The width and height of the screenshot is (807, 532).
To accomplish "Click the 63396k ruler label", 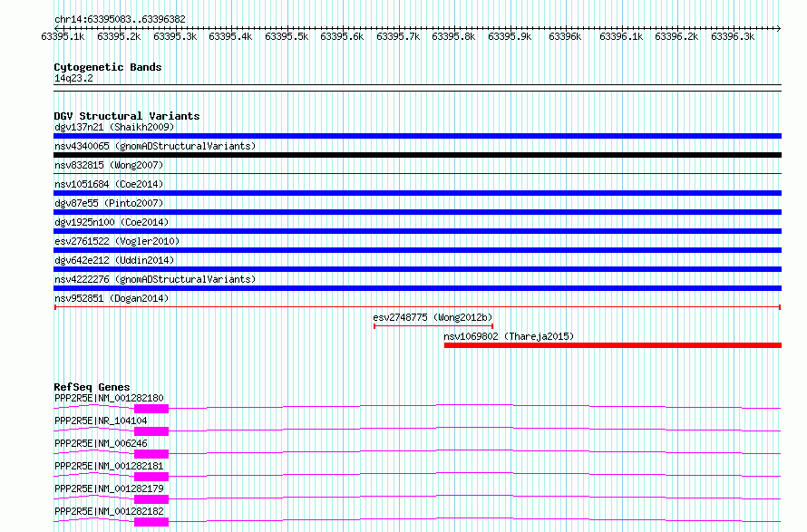I will point(565,37).
